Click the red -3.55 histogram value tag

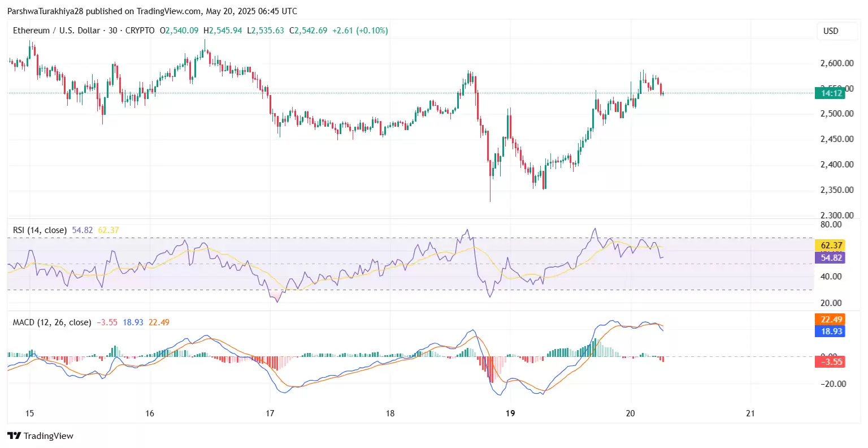pyautogui.click(x=830, y=362)
